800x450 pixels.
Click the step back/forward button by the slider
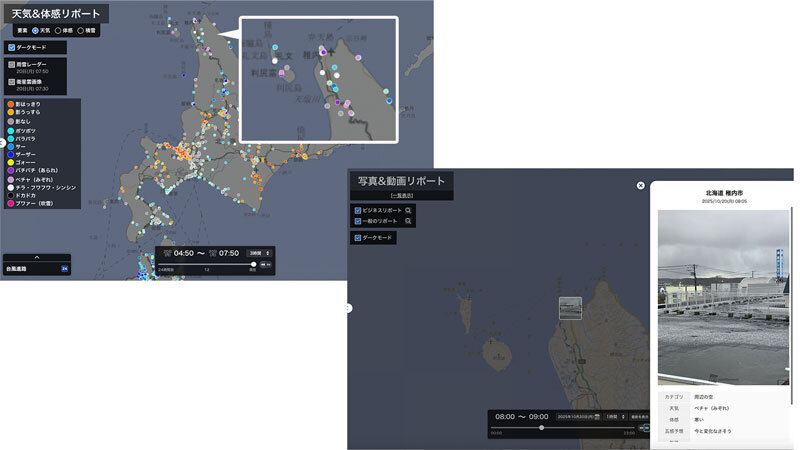[x=265, y=264]
